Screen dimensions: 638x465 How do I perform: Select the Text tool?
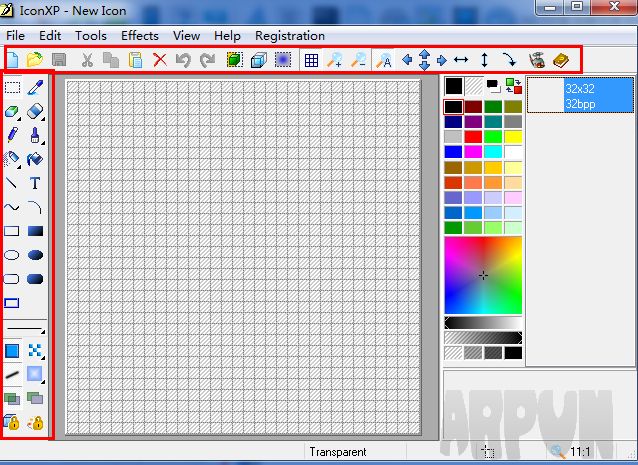point(35,183)
